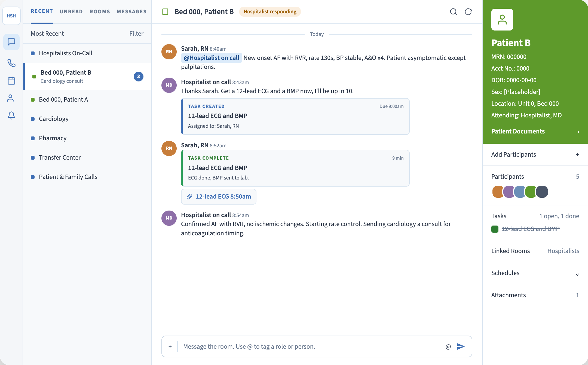This screenshot has height=365, width=588.
Task: Click the plus next to Add Participants
Action: [x=577, y=154]
